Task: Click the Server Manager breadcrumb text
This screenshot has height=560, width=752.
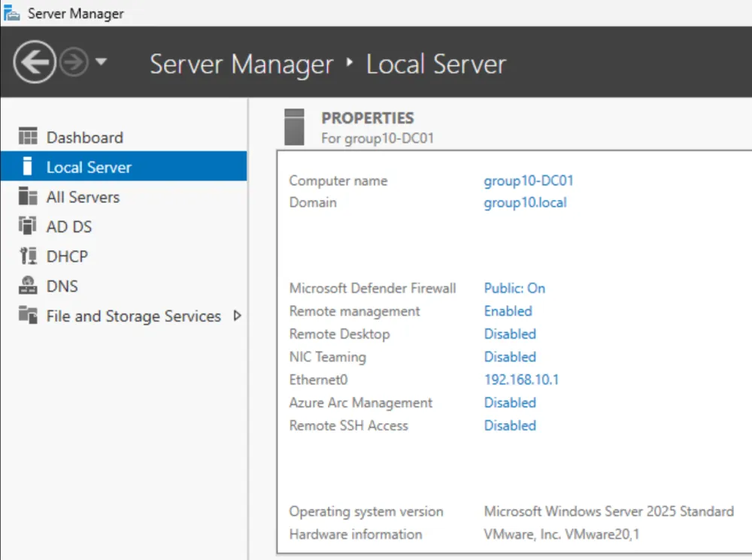Action: coord(241,65)
